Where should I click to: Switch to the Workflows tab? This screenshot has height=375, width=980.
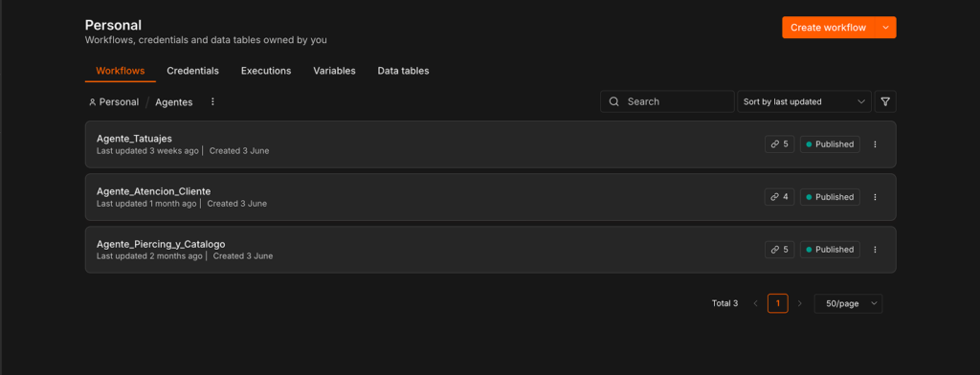click(120, 71)
